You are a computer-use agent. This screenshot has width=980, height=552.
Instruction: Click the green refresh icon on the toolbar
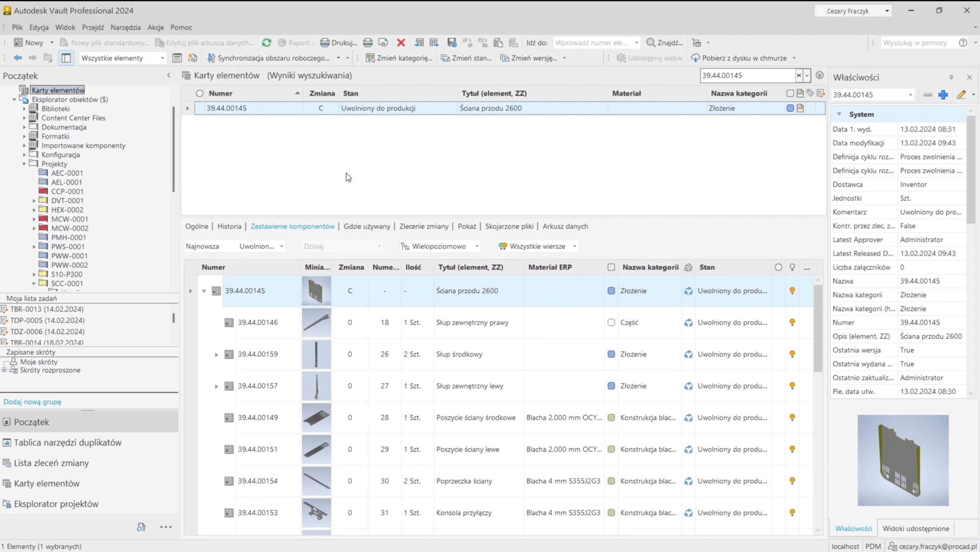click(x=267, y=43)
